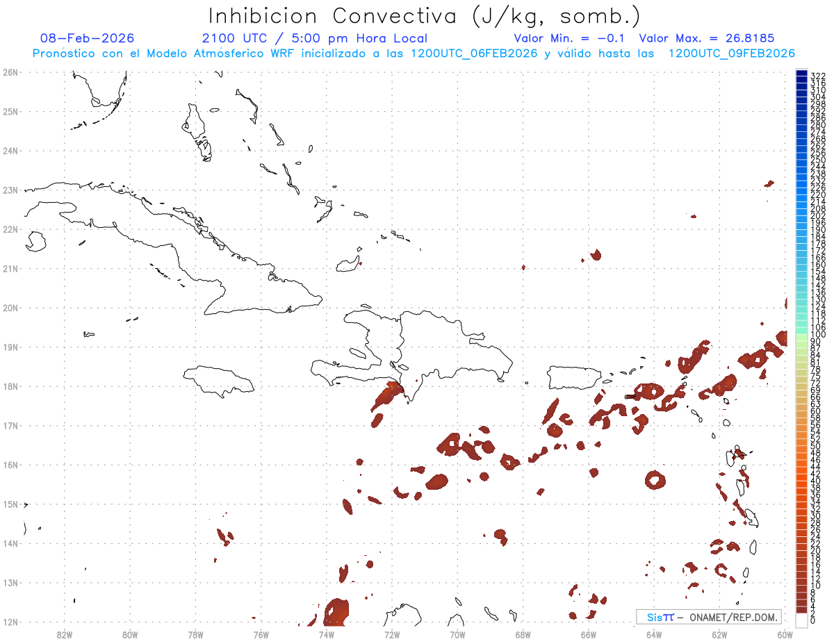The width and height of the screenshot is (834, 644).
Task: Click the 15N latitude label
Action: 10,504
